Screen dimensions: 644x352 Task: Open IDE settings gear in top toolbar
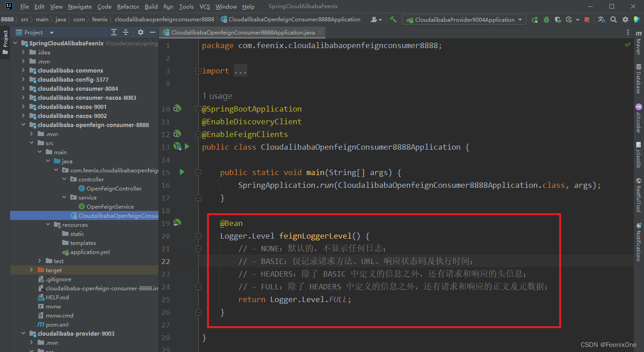[x=625, y=20]
